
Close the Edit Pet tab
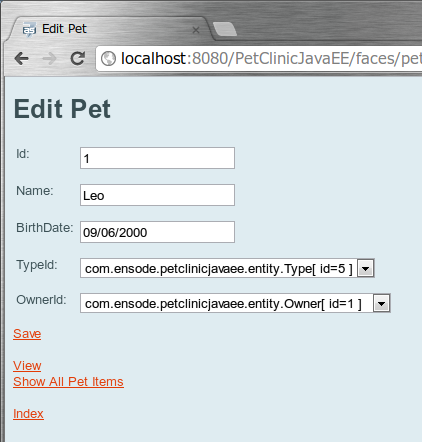(196, 30)
